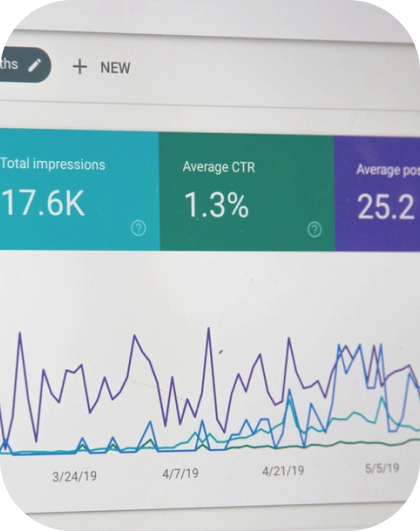Click the Average CTR label
420x531 pixels.
point(219,167)
